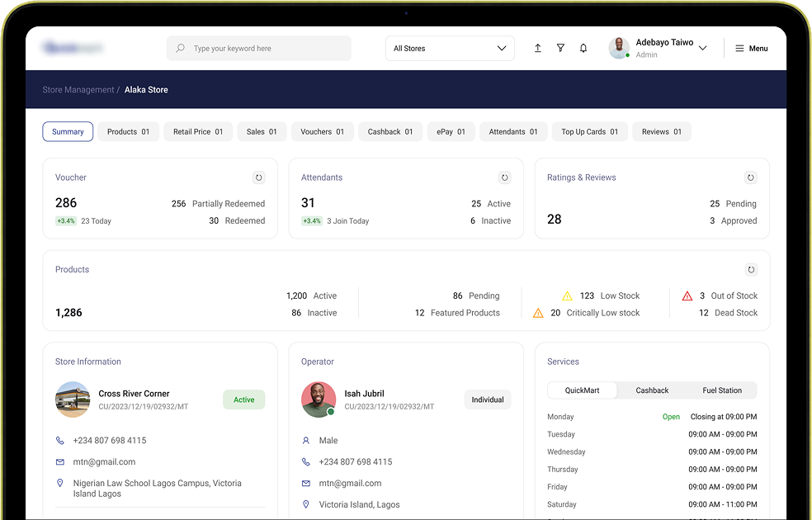Image resolution: width=812 pixels, height=520 pixels.
Task: Click the operator gender person icon
Action: (306, 440)
